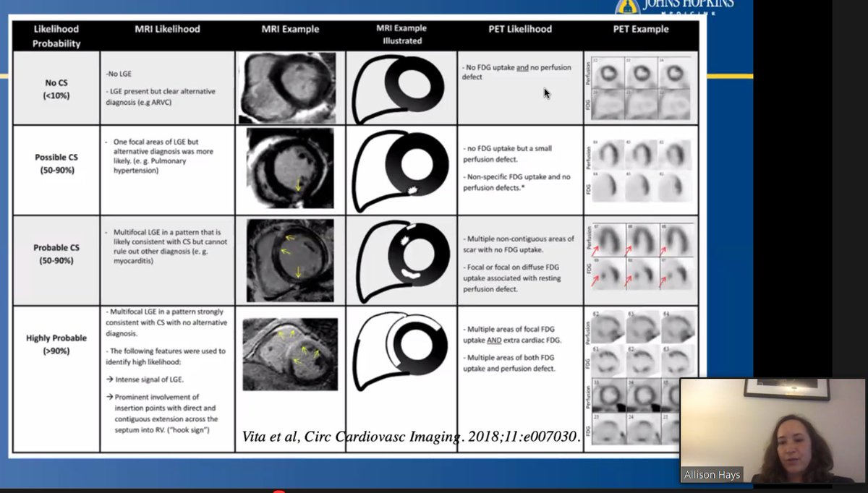Click the 'MRI Likelihood' column header
The height and width of the screenshot is (493, 868).
click(167, 30)
